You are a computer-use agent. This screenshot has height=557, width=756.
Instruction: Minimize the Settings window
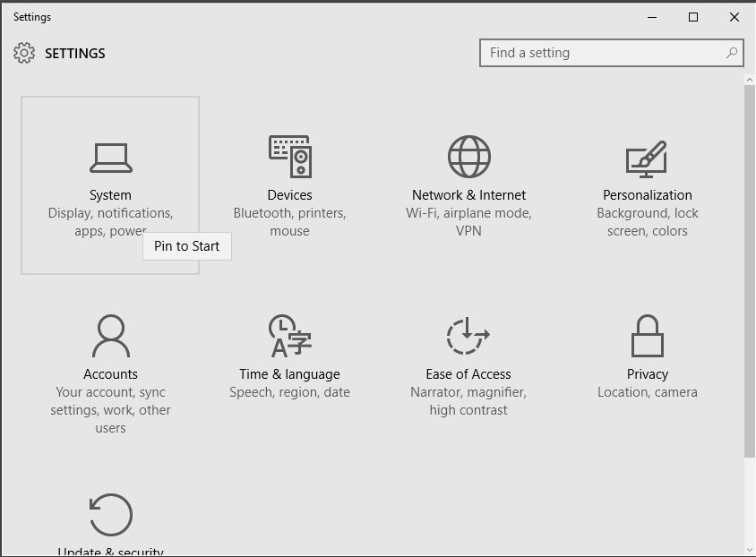(652, 17)
